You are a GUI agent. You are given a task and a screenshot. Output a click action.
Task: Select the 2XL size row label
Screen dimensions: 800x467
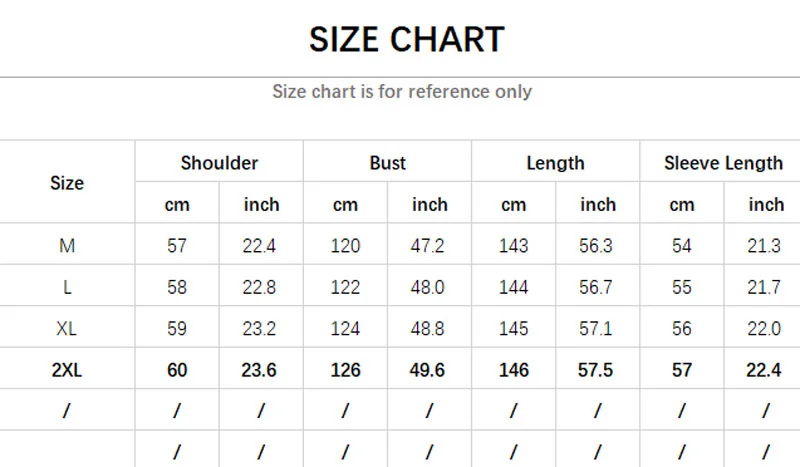pyautogui.click(x=67, y=370)
